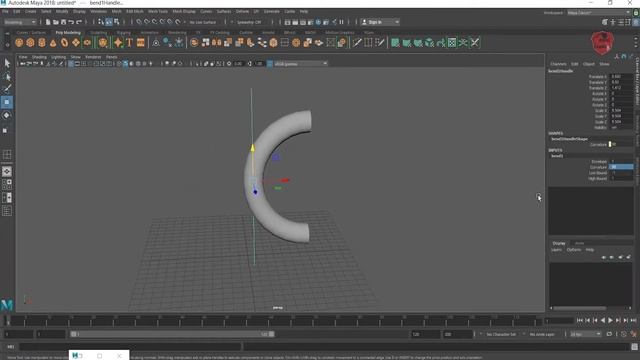
Task: Click the Maya logo at bottom left
Action: pos(7,304)
